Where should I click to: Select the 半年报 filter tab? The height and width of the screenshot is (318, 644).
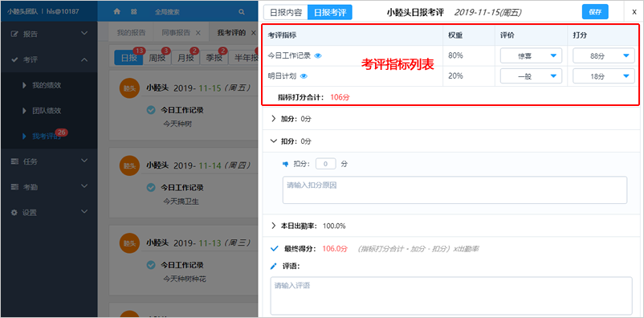tap(244, 58)
